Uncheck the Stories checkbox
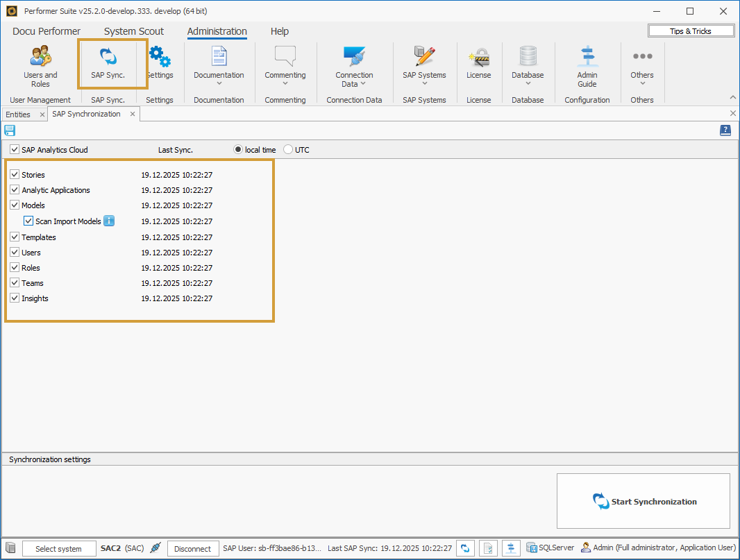Image resolution: width=740 pixels, height=560 pixels. click(15, 175)
